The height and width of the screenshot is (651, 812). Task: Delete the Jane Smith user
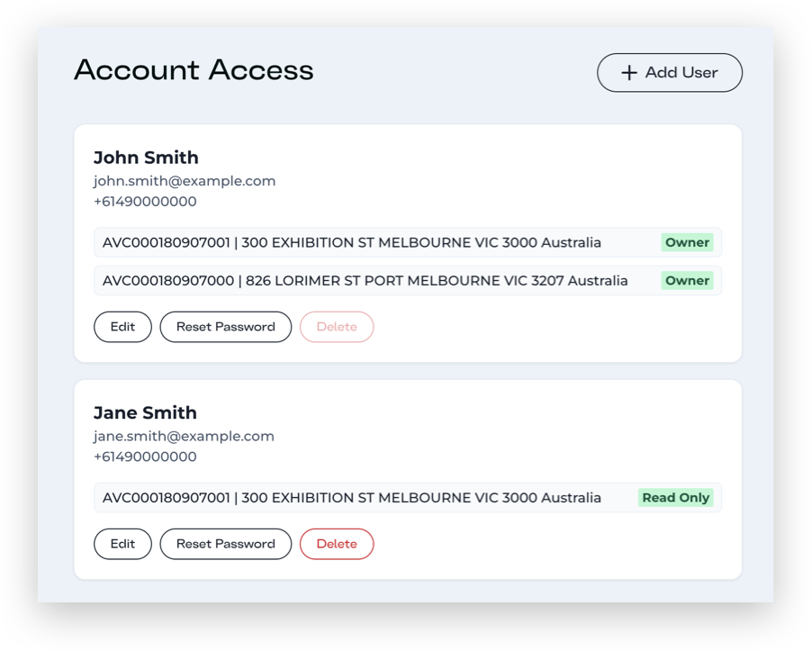(337, 544)
